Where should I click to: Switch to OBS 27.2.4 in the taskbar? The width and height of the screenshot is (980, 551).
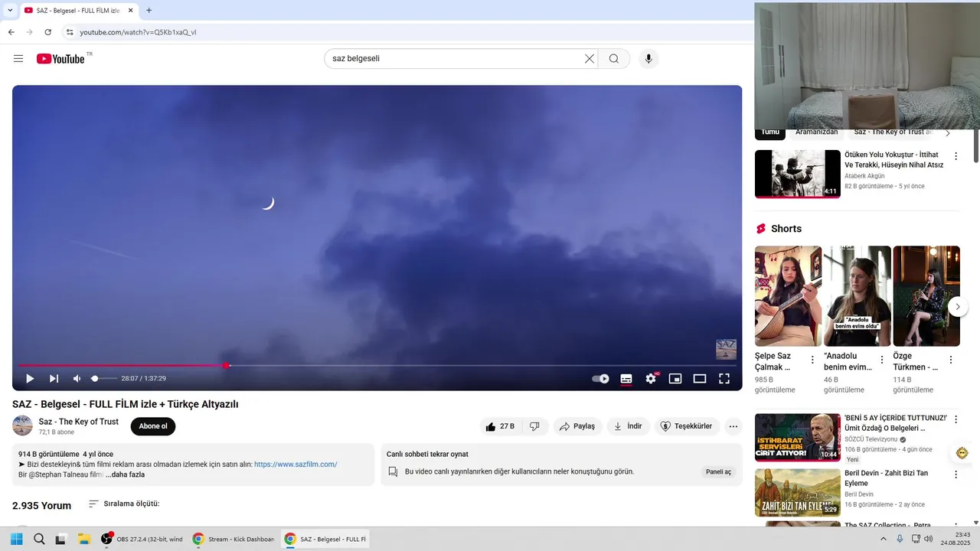[142, 539]
